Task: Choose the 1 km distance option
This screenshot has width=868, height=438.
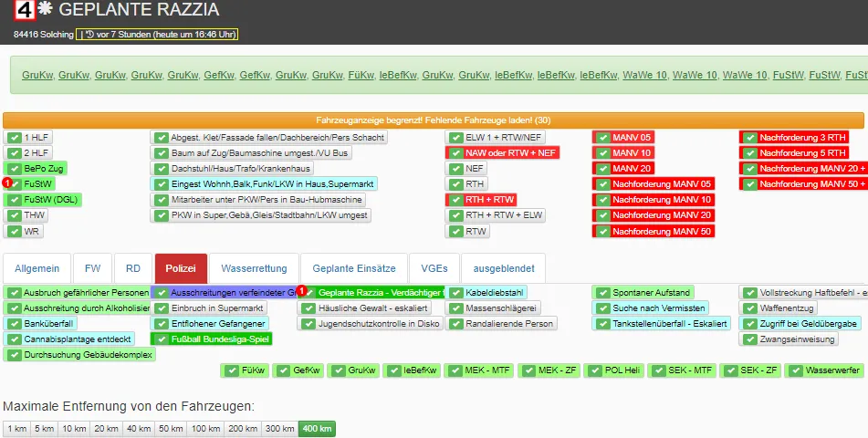Action: 16,428
